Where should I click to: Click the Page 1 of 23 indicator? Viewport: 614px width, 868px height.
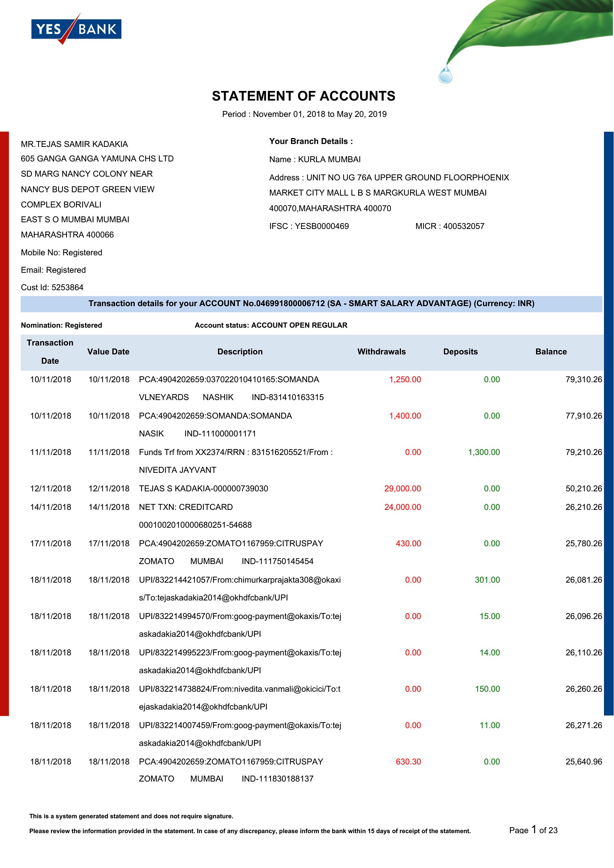click(x=533, y=830)
